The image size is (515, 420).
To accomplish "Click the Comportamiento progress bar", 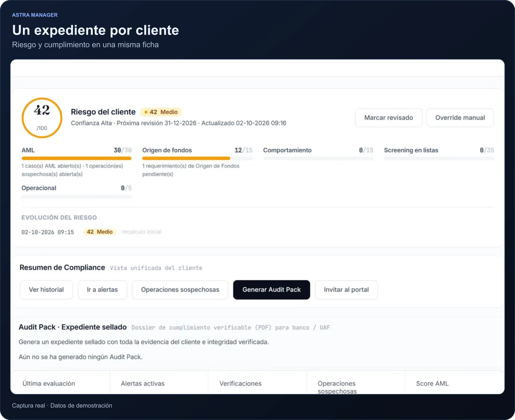I will (318, 158).
